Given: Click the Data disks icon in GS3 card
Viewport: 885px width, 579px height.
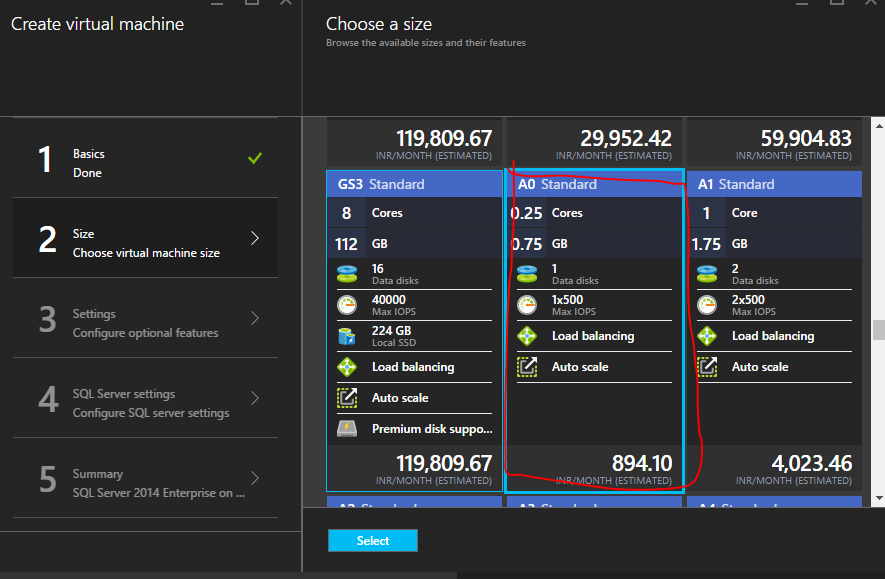Looking at the screenshot, I should click(x=347, y=274).
